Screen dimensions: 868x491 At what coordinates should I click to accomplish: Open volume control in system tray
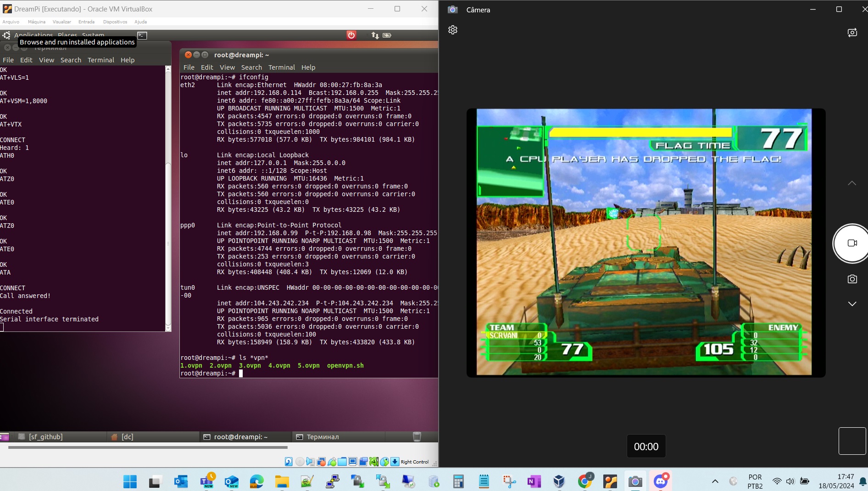point(790,481)
